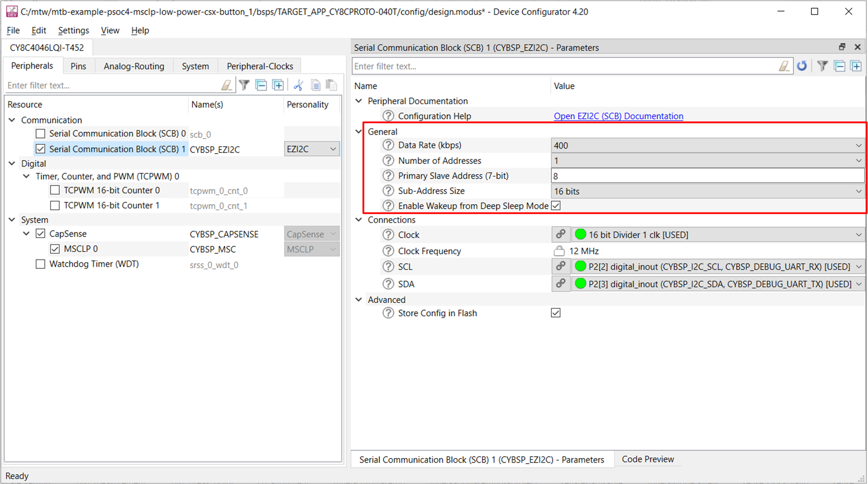Collapse the Timer, Counter, and PWM node

(26, 176)
